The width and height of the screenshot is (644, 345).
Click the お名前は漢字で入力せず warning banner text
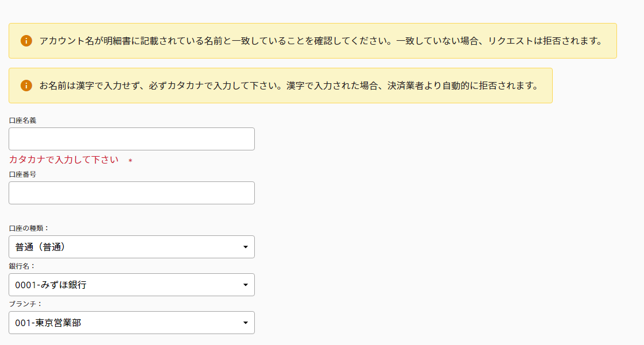tap(287, 86)
